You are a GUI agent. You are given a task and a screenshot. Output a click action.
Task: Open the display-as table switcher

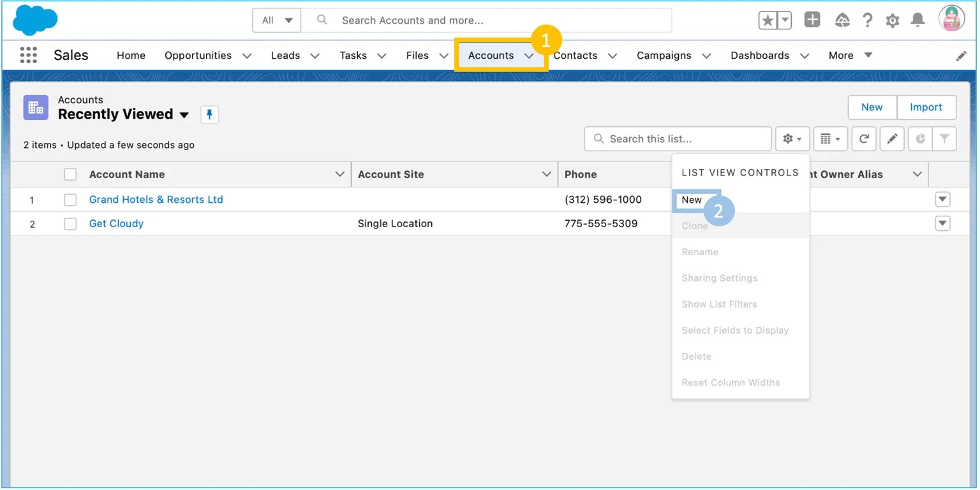point(830,138)
